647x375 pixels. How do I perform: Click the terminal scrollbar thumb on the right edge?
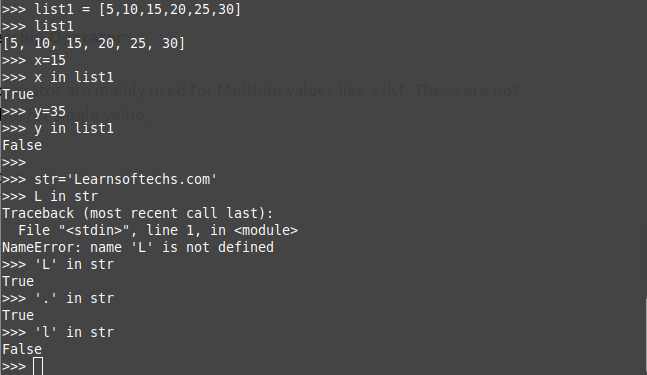point(645,336)
